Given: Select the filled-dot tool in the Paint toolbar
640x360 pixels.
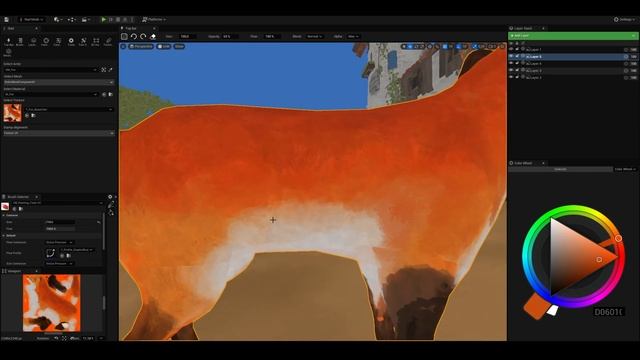Looking at the screenshot, I should coord(71,41).
